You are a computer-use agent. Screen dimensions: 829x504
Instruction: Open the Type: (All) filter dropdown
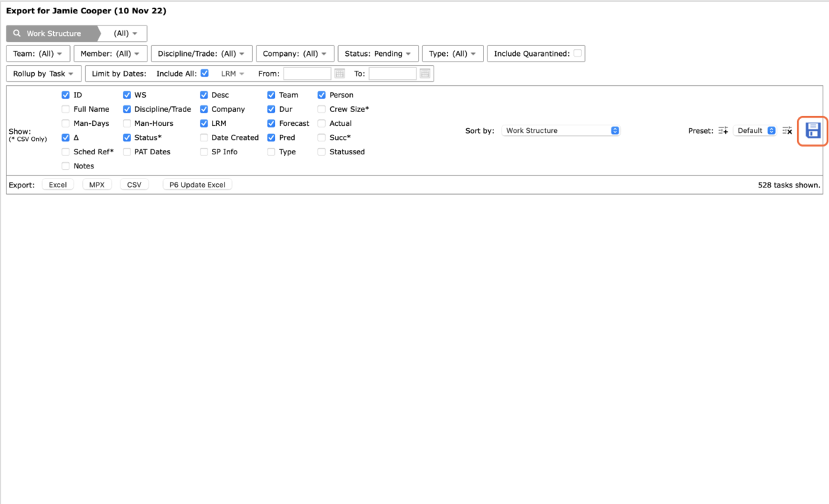pos(453,53)
